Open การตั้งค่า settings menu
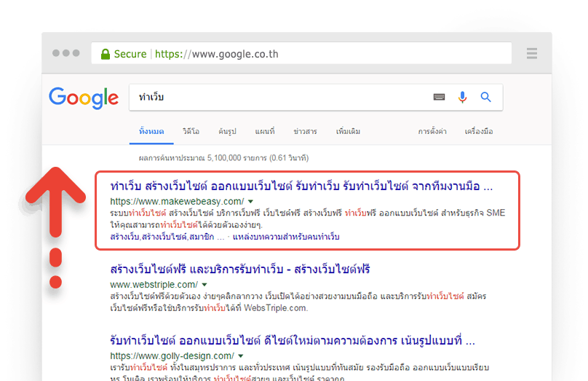This screenshot has height=381, width=588. pos(432,132)
